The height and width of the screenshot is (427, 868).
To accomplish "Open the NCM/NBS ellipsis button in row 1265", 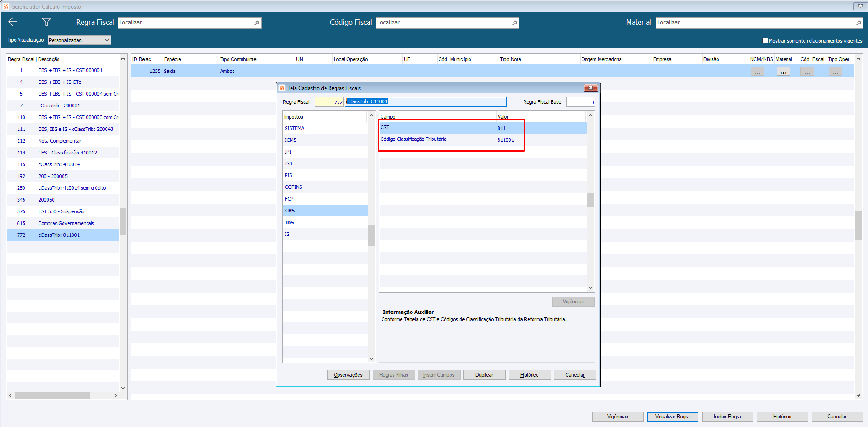I will pos(757,71).
